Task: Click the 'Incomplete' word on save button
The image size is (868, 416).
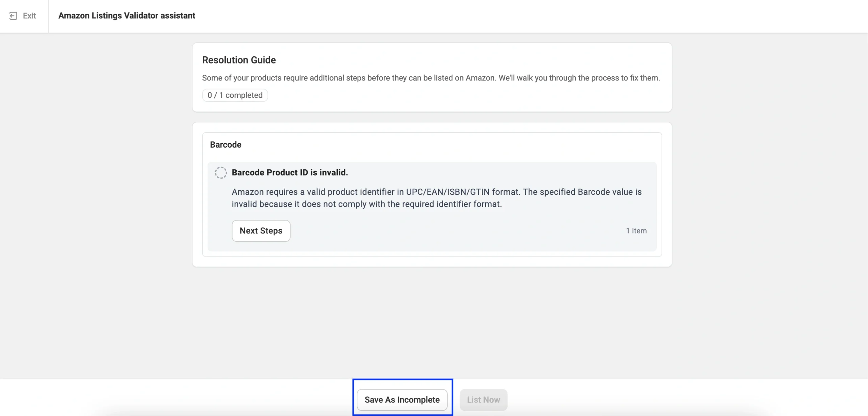Action: (418, 400)
